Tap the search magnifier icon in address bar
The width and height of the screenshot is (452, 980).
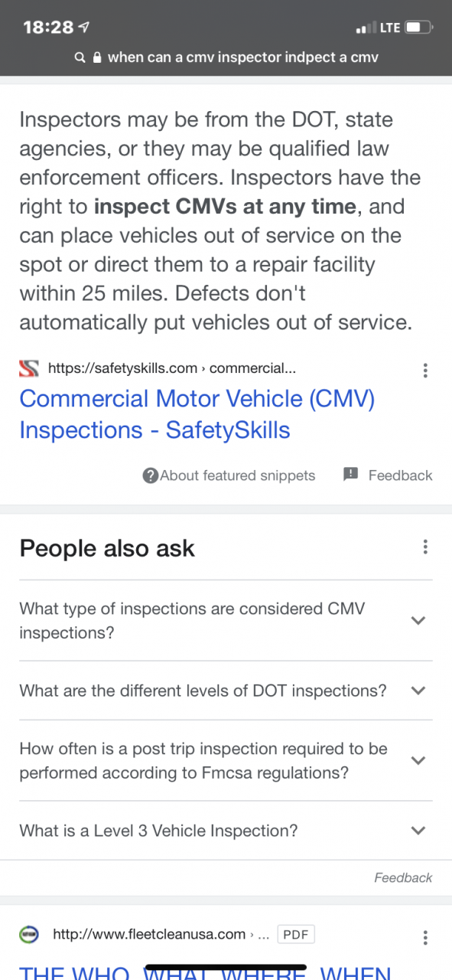[x=80, y=57]
